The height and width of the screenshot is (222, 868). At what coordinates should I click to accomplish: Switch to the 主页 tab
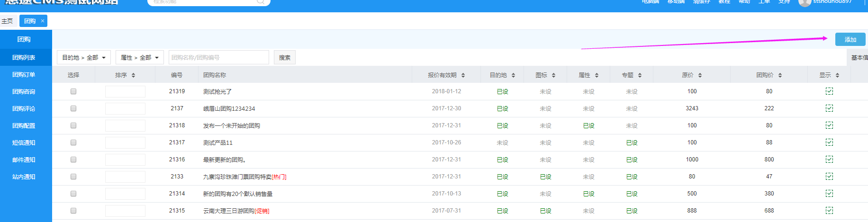tap(7, 21)
